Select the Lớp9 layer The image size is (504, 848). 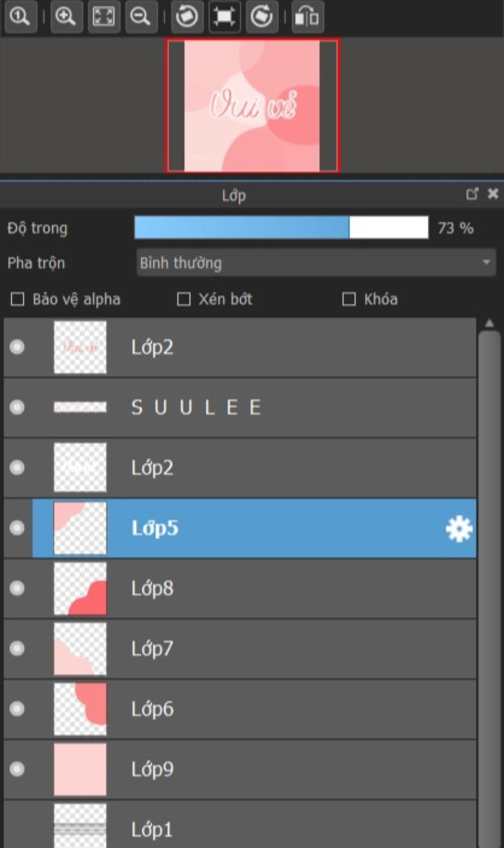[240, 769]
